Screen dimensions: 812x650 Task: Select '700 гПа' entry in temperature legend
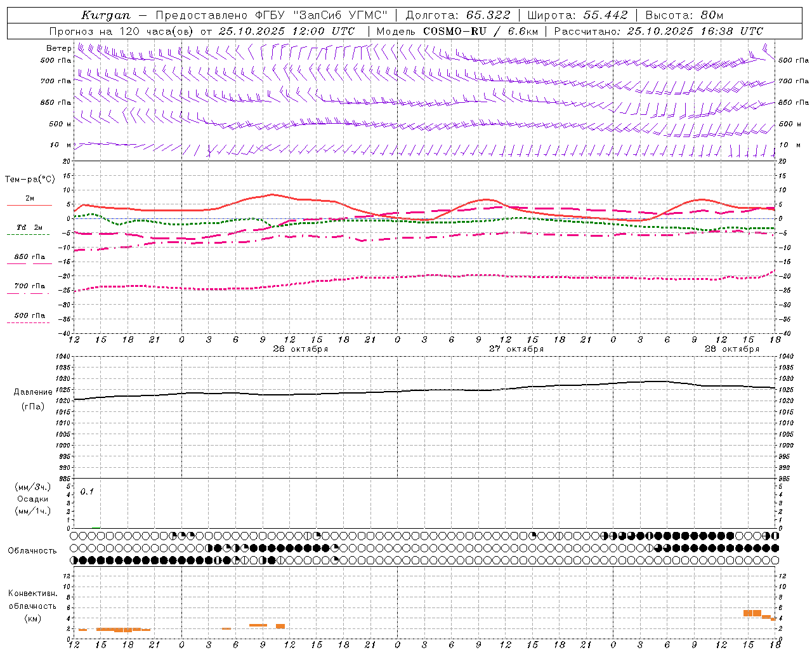(x=29, y=286)
